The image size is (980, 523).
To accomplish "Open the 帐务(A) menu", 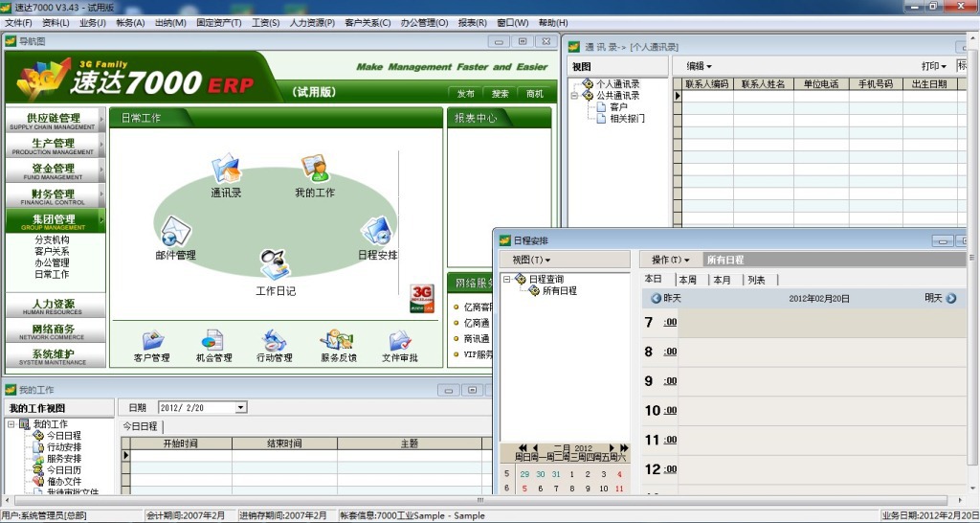I will (130, 23).
